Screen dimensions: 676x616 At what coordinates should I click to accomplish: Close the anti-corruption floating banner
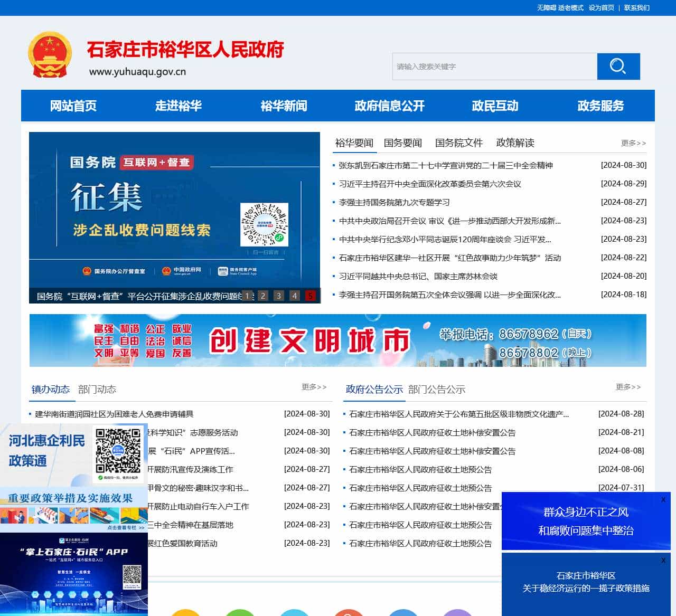[663, 499]
